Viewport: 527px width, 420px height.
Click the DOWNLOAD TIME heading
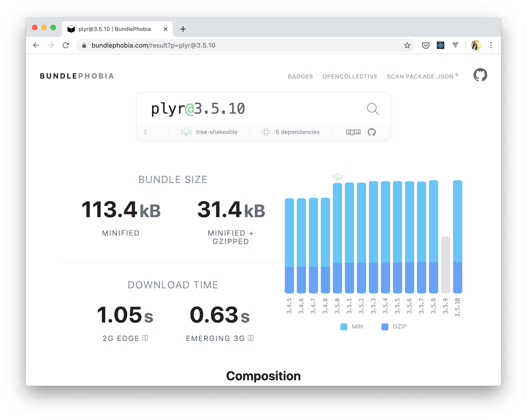point(173,285)
